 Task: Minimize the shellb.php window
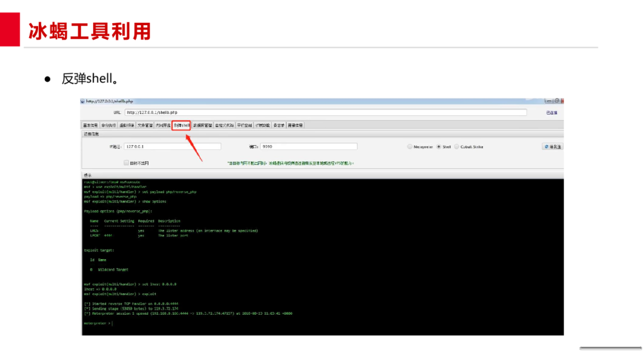[549, 101]
